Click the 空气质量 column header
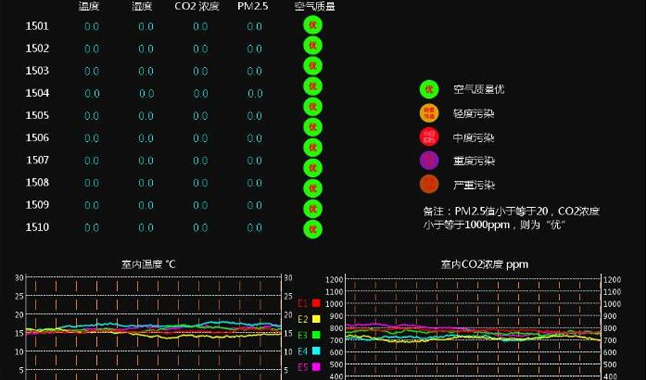This screenshot has height=380, width=646. (x=315, y=6)
